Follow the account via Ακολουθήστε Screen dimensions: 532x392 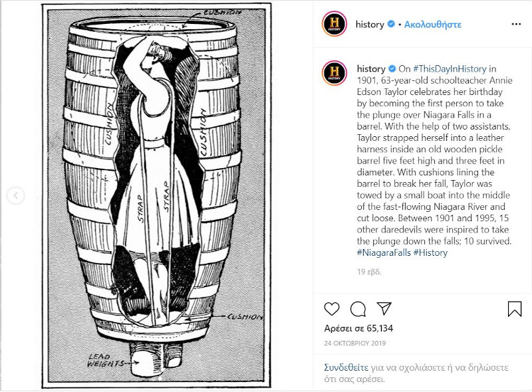[x=433, y=25]
